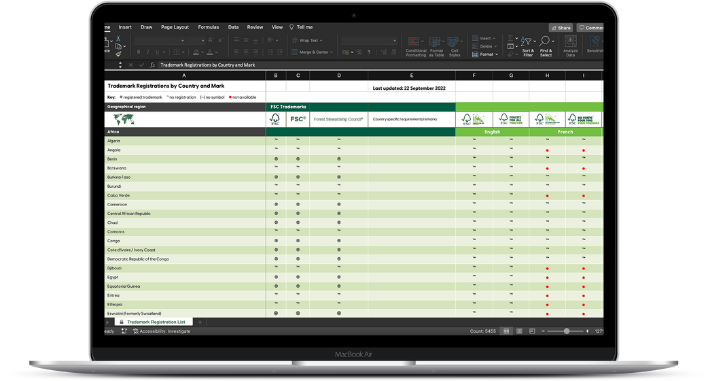Add a new sheet with plus button
The height and width of the screenshot is (381, 709).
pos(200,322)
